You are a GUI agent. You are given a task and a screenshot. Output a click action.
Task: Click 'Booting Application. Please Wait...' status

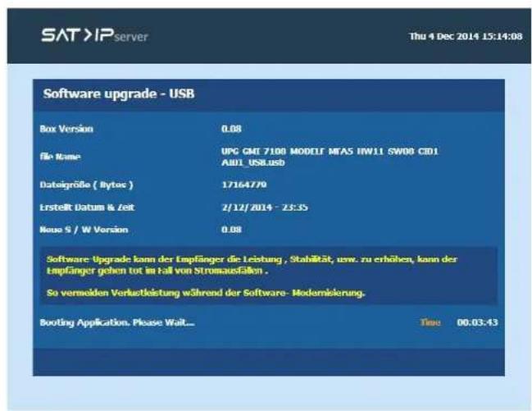coord(117,322)
